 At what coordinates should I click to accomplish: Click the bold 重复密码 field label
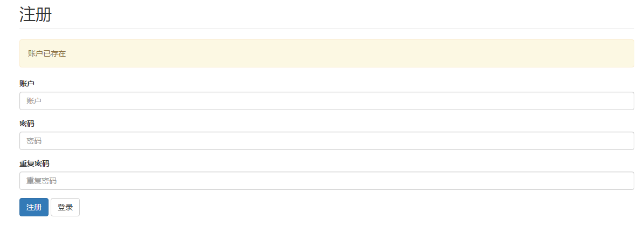[34, 163]
